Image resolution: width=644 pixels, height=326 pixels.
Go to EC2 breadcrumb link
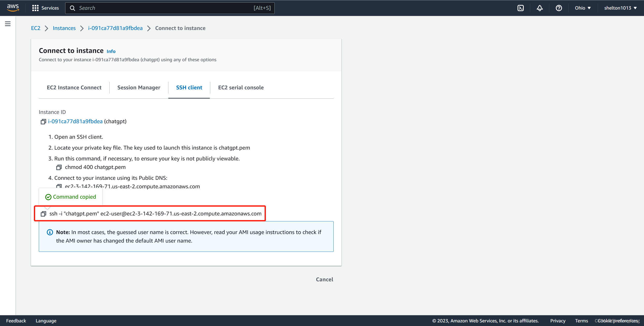tap(36, 28)
